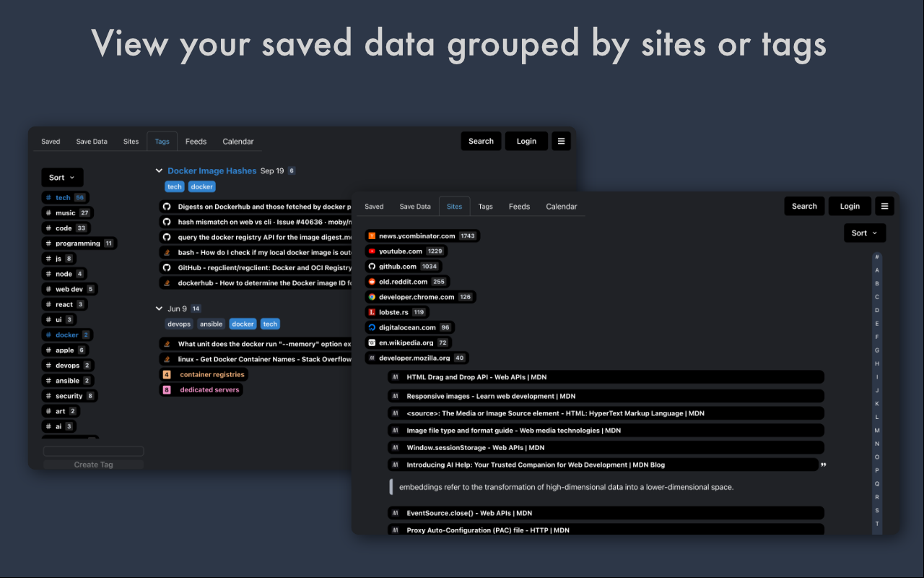Collapse the Jun 9 group

(x=160, y=309)
